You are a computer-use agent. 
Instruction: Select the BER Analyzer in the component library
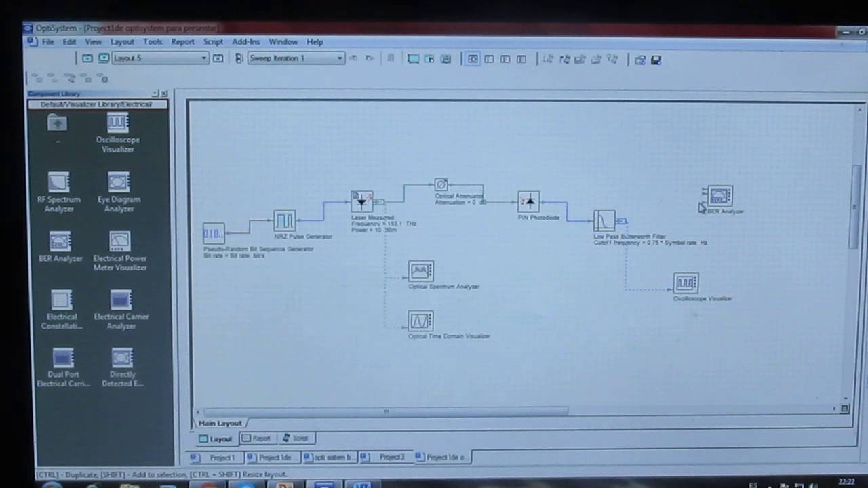point(60,247)
